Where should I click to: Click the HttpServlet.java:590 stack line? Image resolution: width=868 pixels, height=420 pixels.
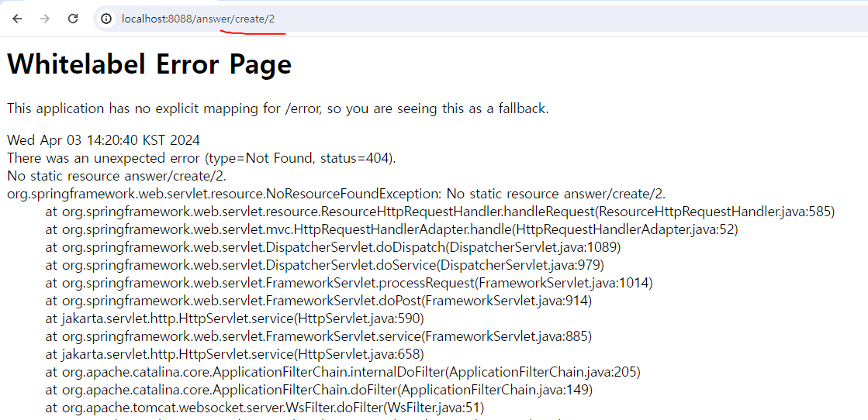(235, 318)
